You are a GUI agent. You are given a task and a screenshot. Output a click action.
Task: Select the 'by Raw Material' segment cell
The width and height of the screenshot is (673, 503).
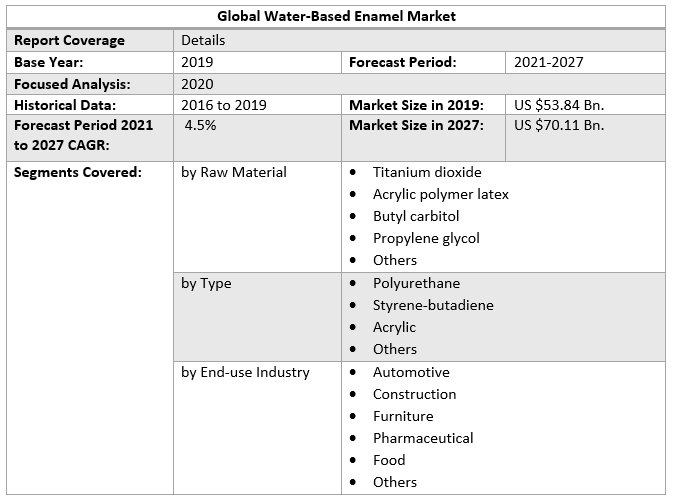[234, 172]
